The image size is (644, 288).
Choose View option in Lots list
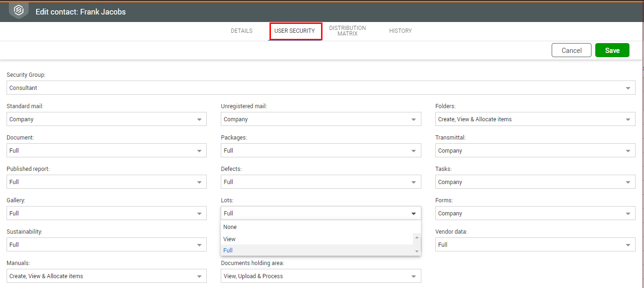[x=230, y=239]
